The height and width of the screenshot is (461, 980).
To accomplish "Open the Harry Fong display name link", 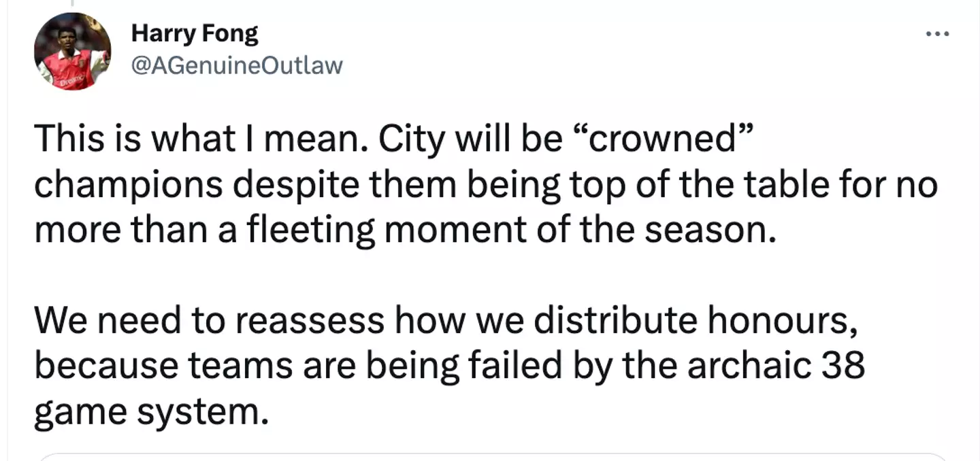I will (x=195, y=33).
